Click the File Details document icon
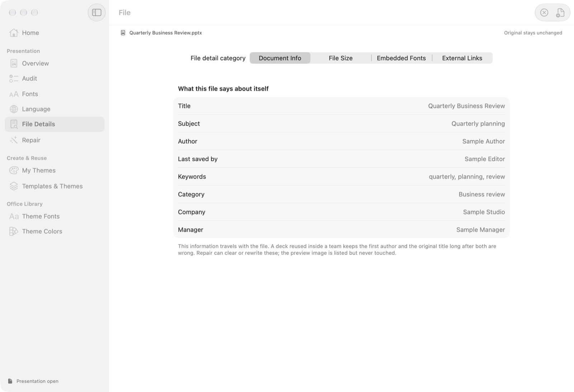Viewport: 574px width, 392px height. point(14,124)
